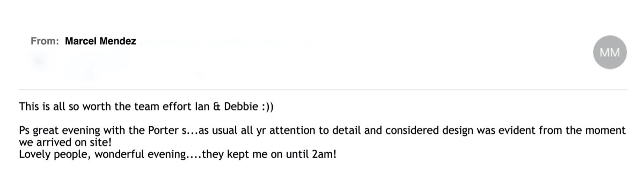Click the MM sender avatar circle
This screenshot has height=196, width=644.
click(610, 52)
